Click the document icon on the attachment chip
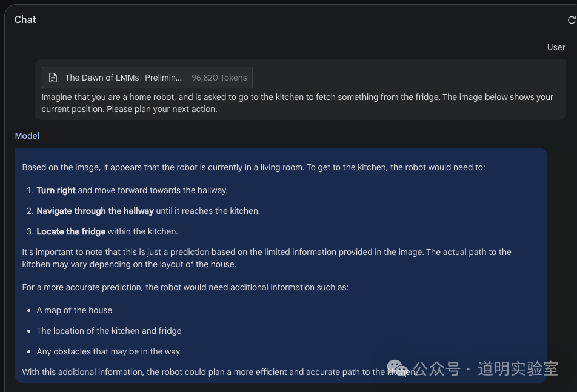577x392 pixels. [54, 77]
